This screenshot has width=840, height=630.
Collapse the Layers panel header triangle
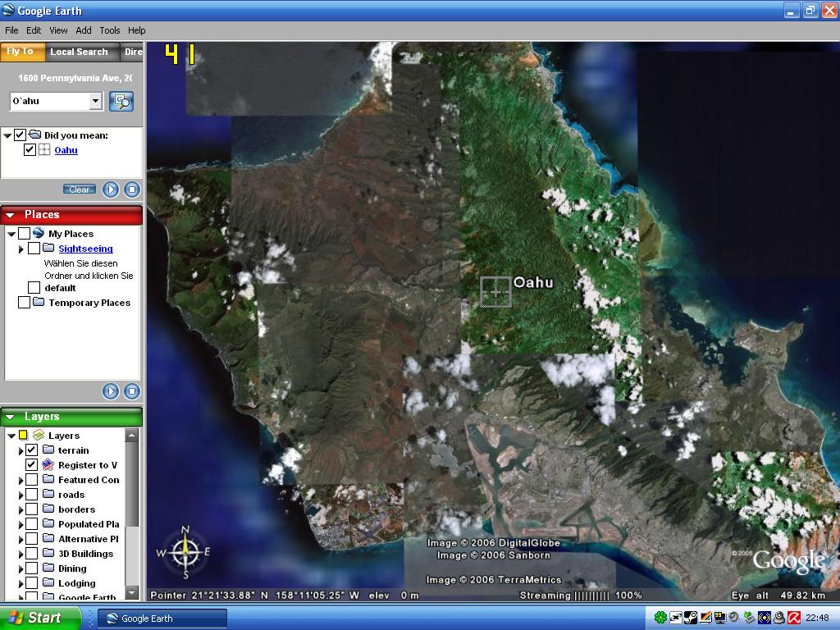[x=10, y=417]
